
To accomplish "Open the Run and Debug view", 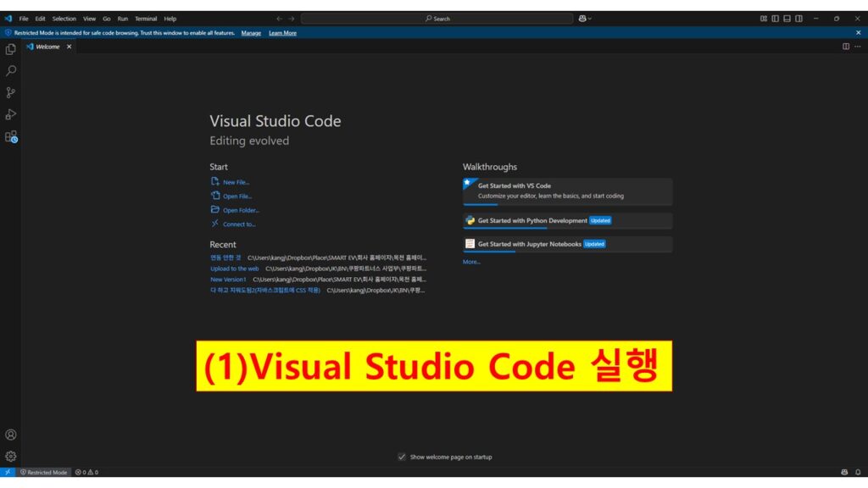I will 10,114.
